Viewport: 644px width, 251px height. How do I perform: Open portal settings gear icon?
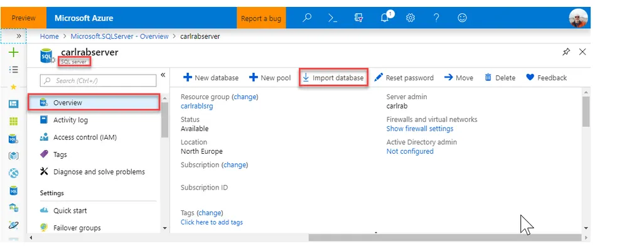pyautogui.click(x=411, y=18)
